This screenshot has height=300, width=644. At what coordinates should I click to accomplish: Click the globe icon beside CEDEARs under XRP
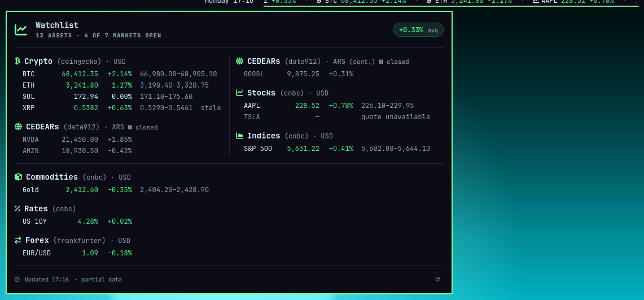tap(18, 127)
